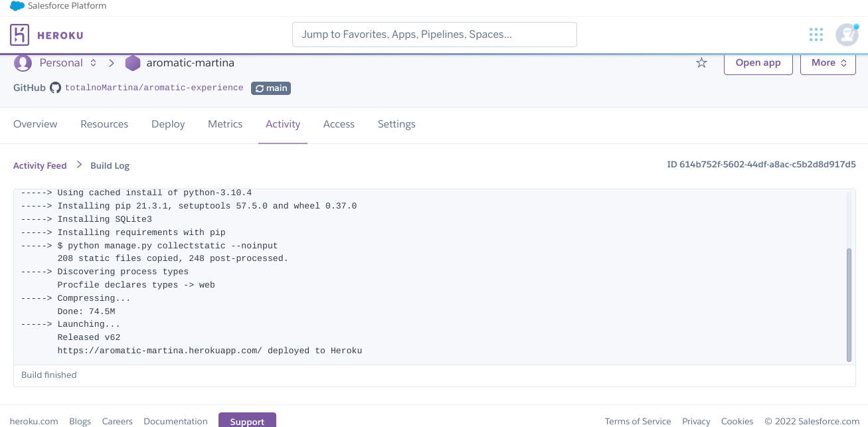Screen dimensions: 868x427
Task: Open the Careers footer link
Action: (x=118, y=421)
